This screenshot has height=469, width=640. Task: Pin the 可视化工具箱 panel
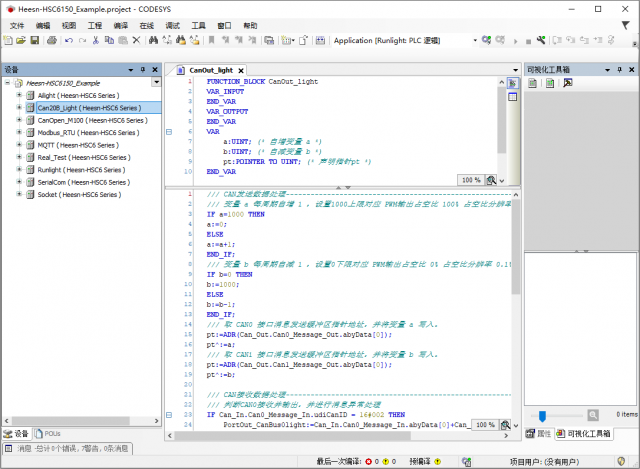(617, 69)
